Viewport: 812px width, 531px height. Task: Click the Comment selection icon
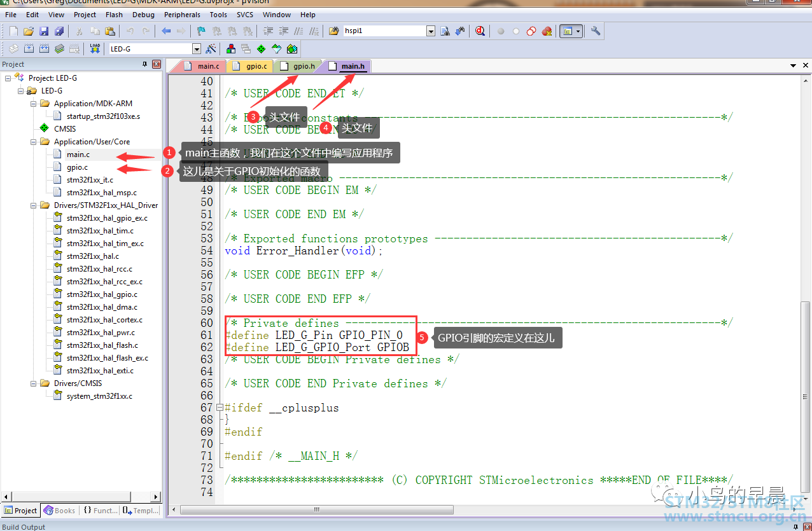(298, 31)
